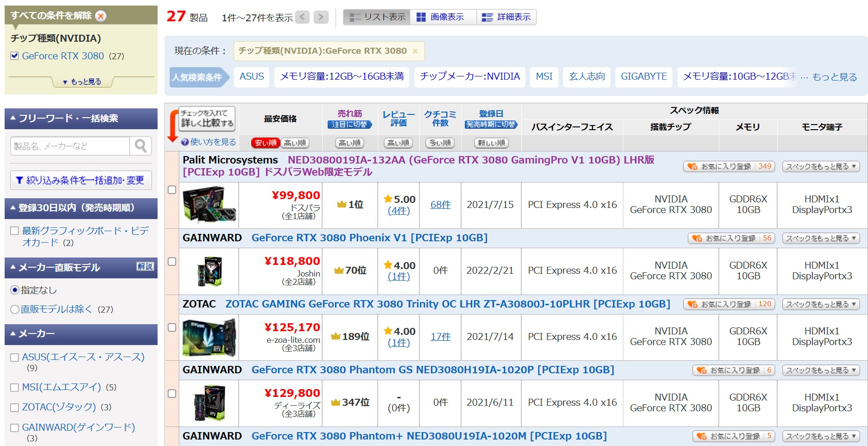Go to next results page arrow
868x446 pixels.
(321, 17)
